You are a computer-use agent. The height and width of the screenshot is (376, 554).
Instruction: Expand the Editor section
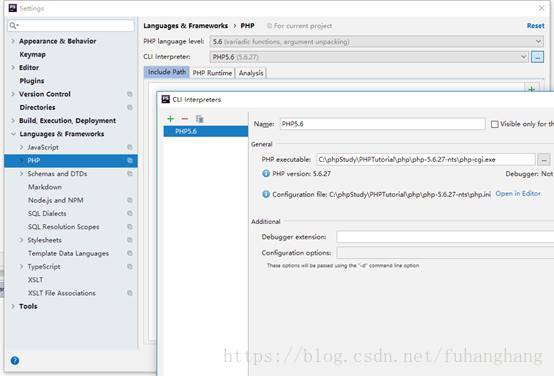click(13, 67)
